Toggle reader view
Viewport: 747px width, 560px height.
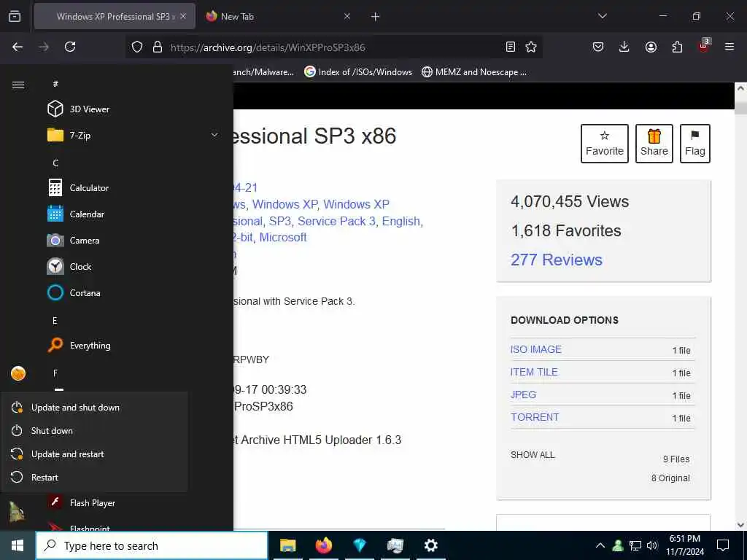(510, 47)
